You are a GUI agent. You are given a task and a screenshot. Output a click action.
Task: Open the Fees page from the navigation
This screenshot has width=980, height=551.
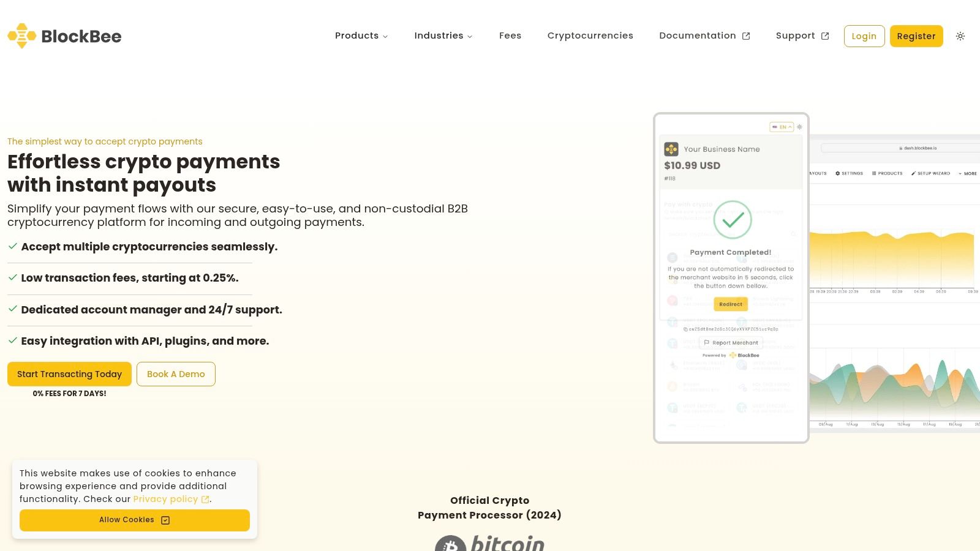pyautogui.click(x=510, y=36)
